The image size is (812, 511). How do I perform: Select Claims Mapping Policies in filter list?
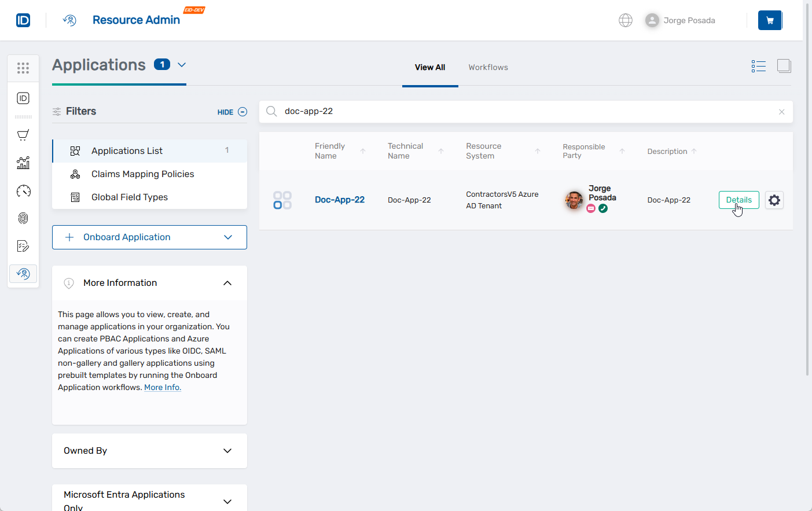142,174
